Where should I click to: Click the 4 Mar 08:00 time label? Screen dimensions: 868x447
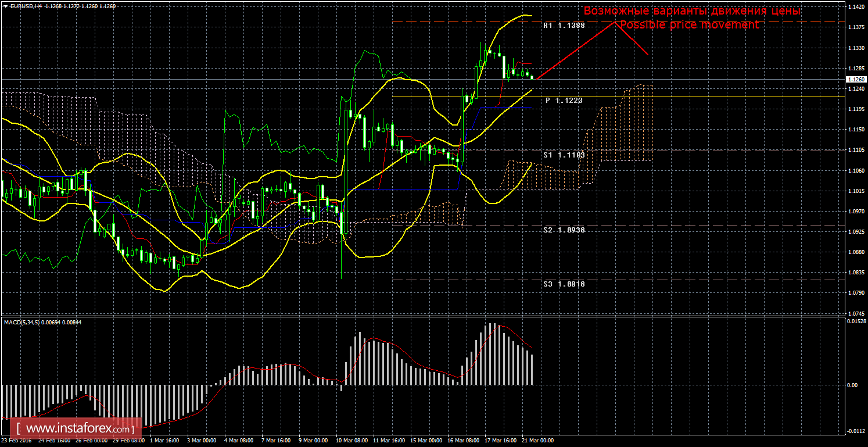click(x=239, y=441)
